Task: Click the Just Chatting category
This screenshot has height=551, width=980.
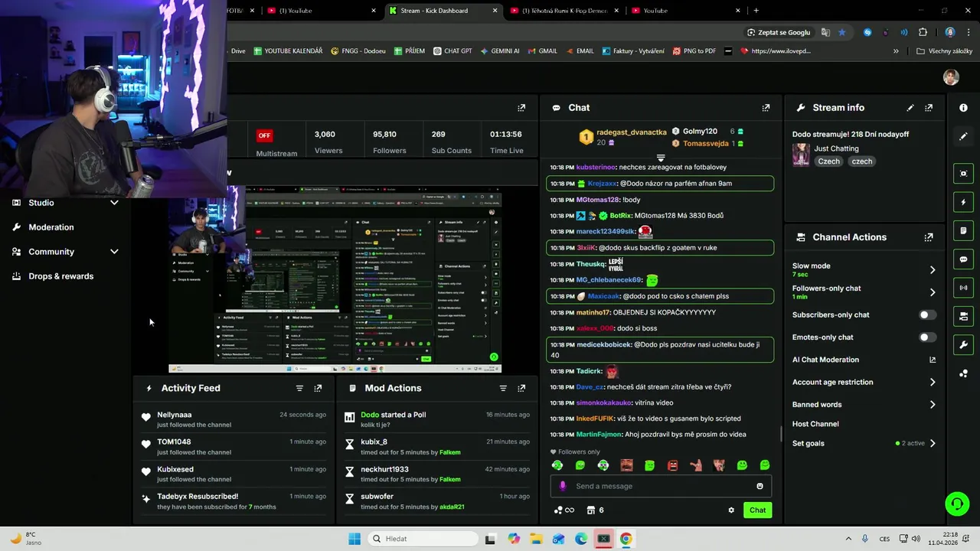Action: point(836,148)
